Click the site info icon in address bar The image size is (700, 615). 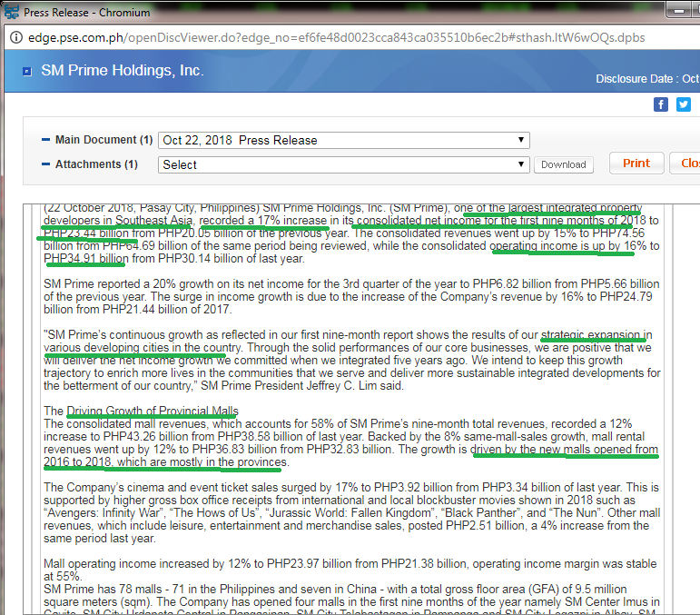point(16,37)
